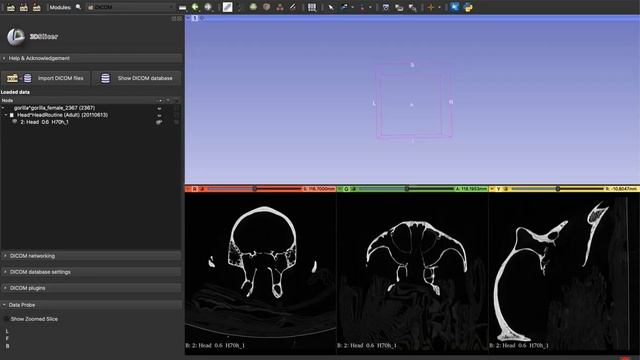This screenshot has height=360, width=640.
Task: Adjust the yellow slice offset slider
Action: [558, 189]
